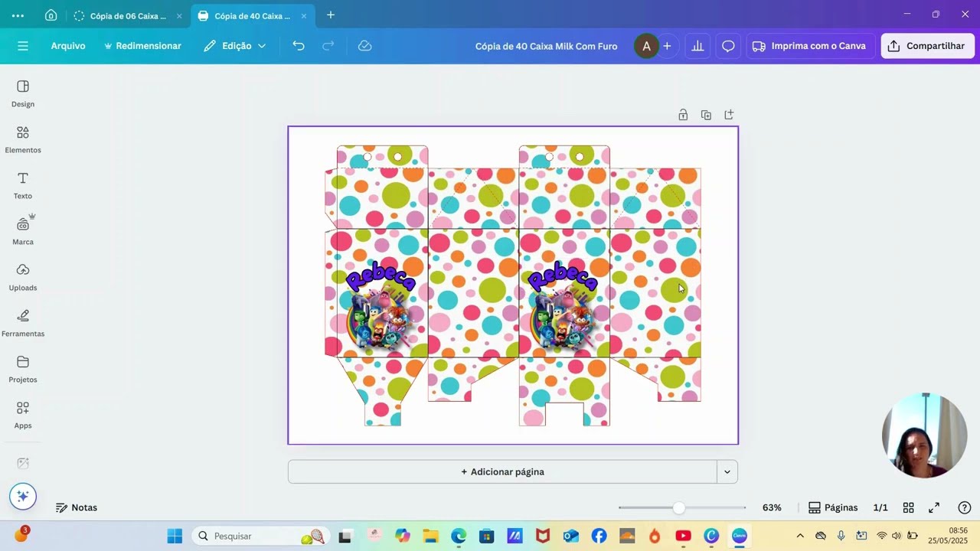Open the Páginas view

[x=833, y=507]
